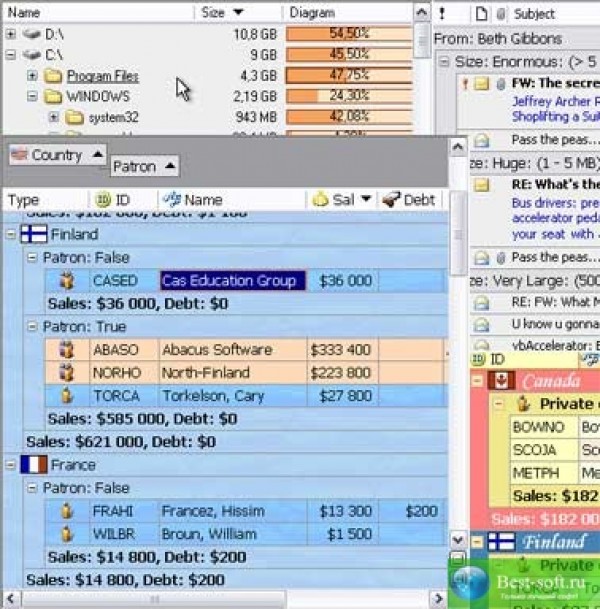Click open envelope icon of U know u gonna
The image size is (600, 609).
(481, 324)
